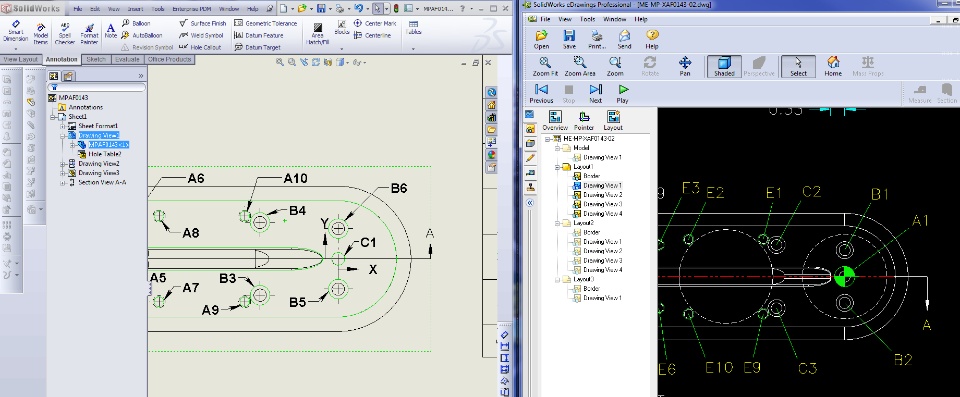Toggle the Select tool in eDrawings
The width and height of the screenshot is (960, 397).
(x=798, y=67)
